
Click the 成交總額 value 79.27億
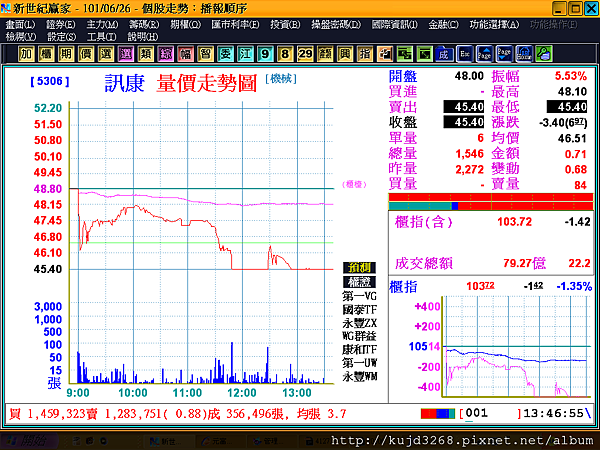click(524, 263)
